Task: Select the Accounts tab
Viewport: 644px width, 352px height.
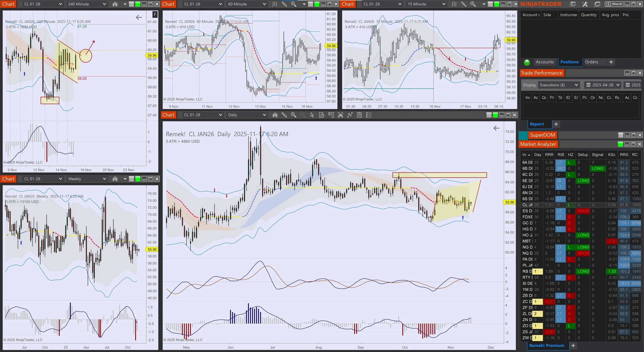Action: [545, 62]
